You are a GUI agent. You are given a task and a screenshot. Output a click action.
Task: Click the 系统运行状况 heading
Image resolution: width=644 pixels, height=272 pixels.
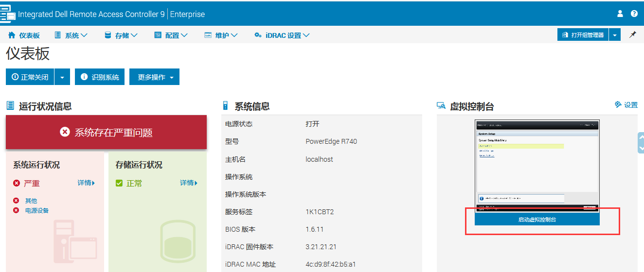point(36,165)
